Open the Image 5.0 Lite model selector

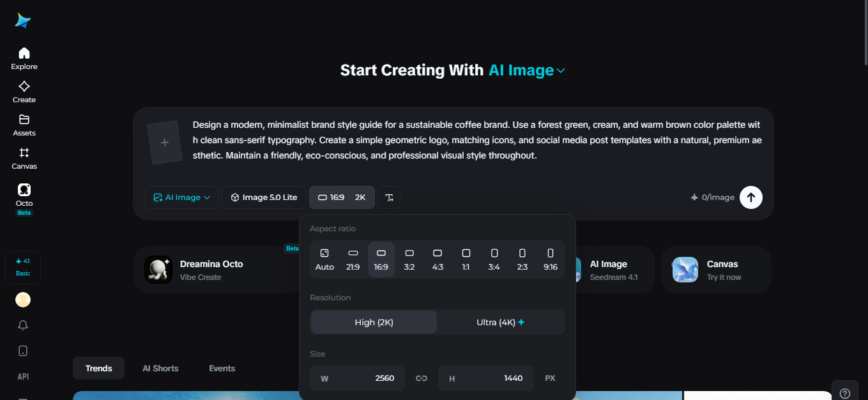click(x=264, y=197)
